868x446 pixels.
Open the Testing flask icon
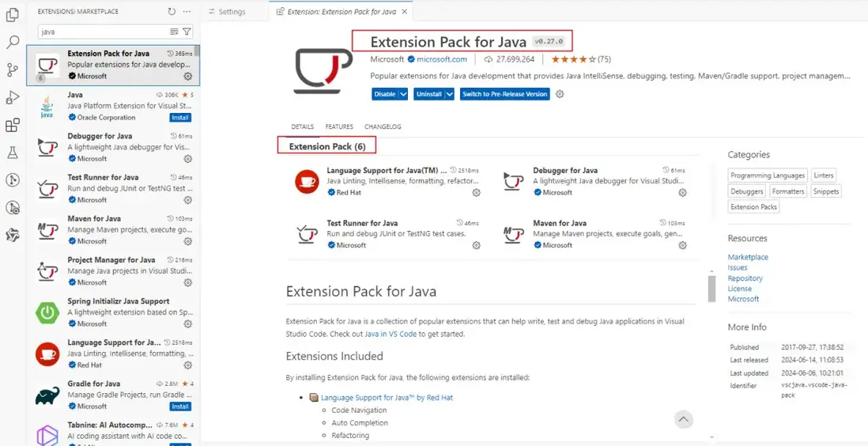[12, 153]
